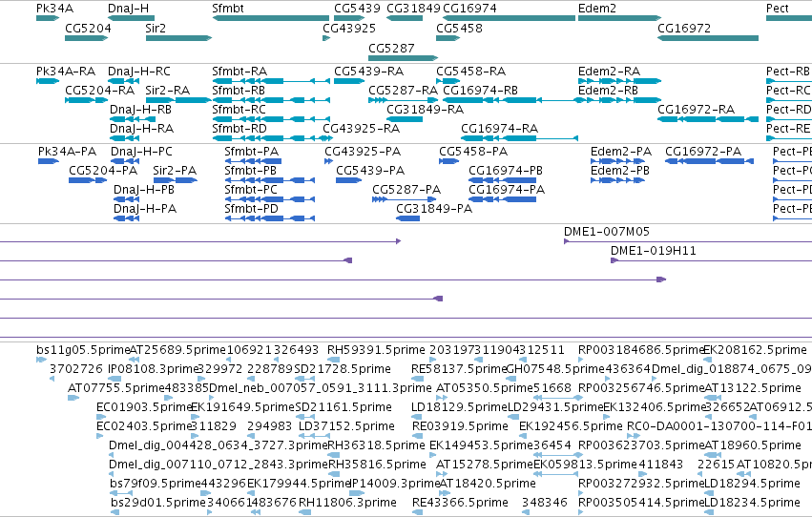The image size is (812, 517).
Task: Select transcript Sfmbt-RC
Action: pos(271,119)
